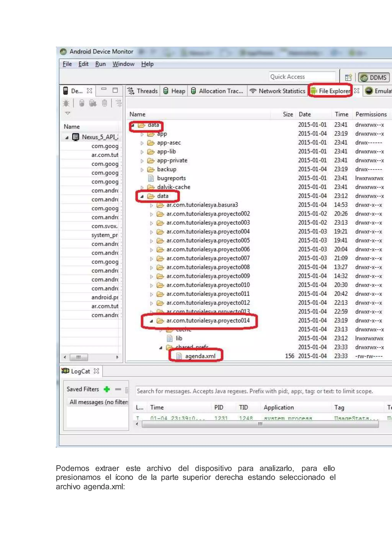Collapse the nested data folder
The height and width of the screenshot is (555, 392).
(142, 196)
